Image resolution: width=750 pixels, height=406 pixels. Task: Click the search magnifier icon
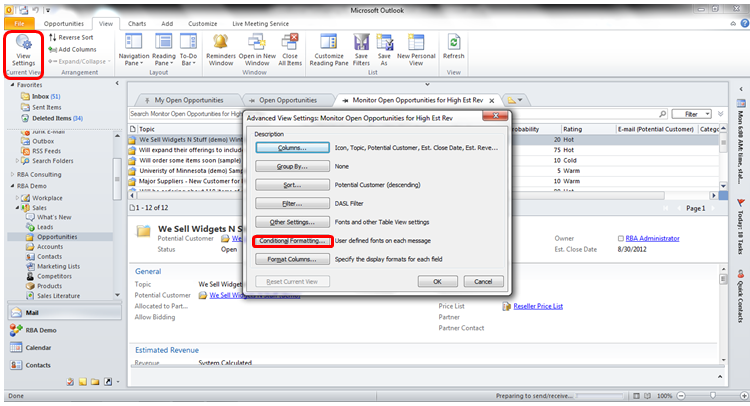(662, 114)
